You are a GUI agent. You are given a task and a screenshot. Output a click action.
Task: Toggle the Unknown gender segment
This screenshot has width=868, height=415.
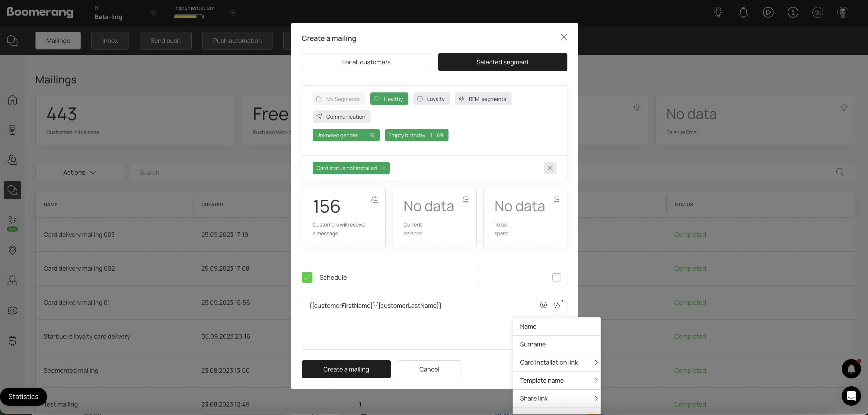pyautogui.click(x=346, y=135)
